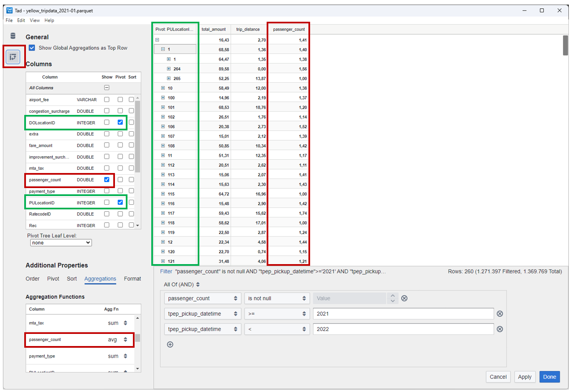Click the minus icon on All Columns row
This screenshot has width=573, height=392.
[x=107, y=88]
